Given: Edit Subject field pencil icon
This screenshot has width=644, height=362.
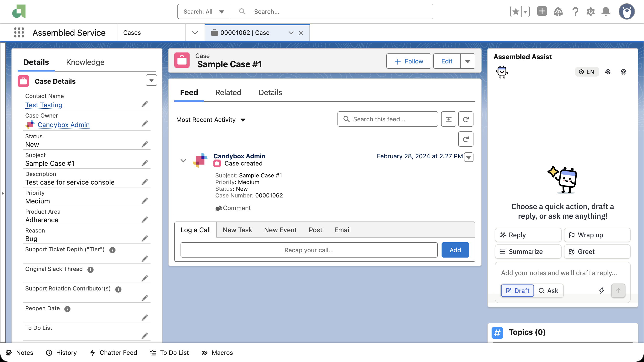Looking at the screenshot, I should pos(145,163).
